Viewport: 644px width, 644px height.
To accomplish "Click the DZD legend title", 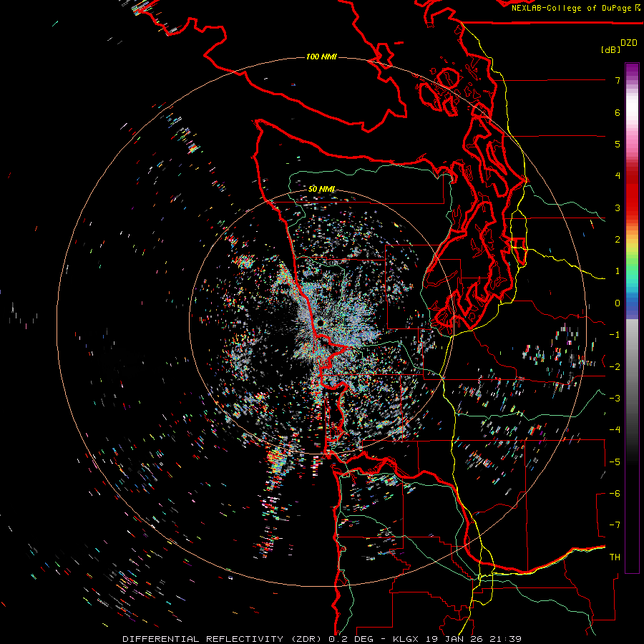I will click(x=629, y=43).
